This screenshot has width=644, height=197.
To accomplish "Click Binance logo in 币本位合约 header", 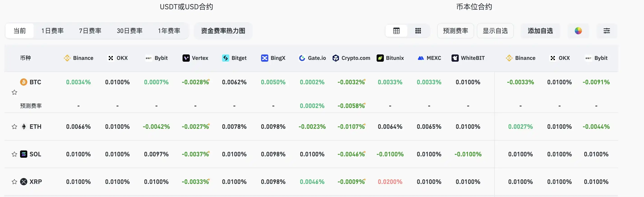I will coord(509,58).
